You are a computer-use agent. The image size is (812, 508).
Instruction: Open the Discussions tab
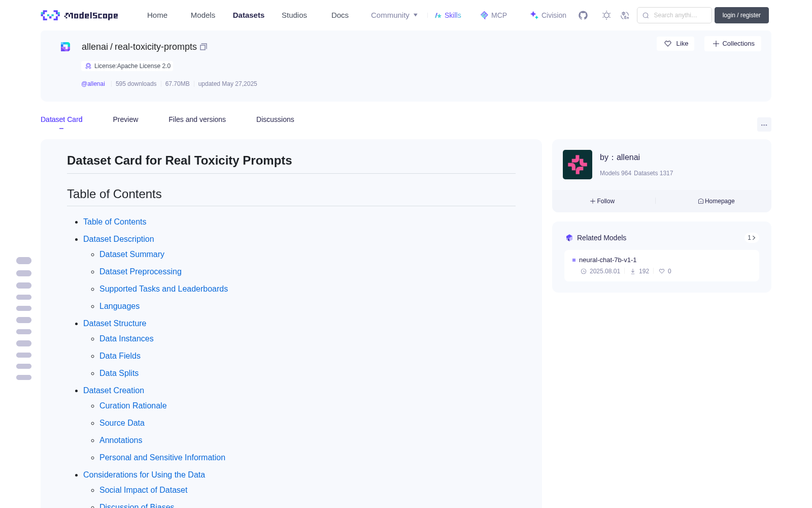tap(275, 119)
